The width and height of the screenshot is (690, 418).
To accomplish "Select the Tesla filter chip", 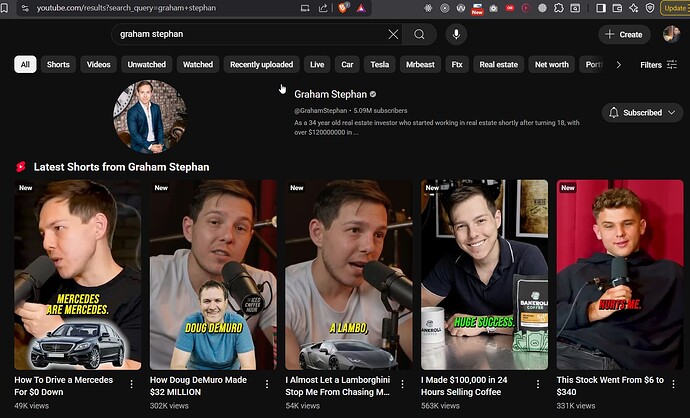I will tap(379, 64).
